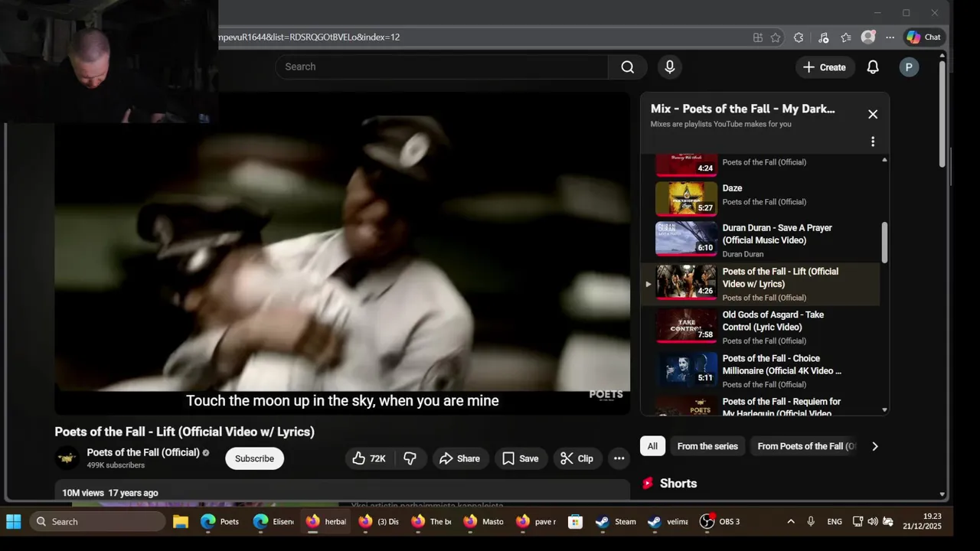Play Old Gods of Asgard Take Control
980x551 pixels.
[761, 327]
